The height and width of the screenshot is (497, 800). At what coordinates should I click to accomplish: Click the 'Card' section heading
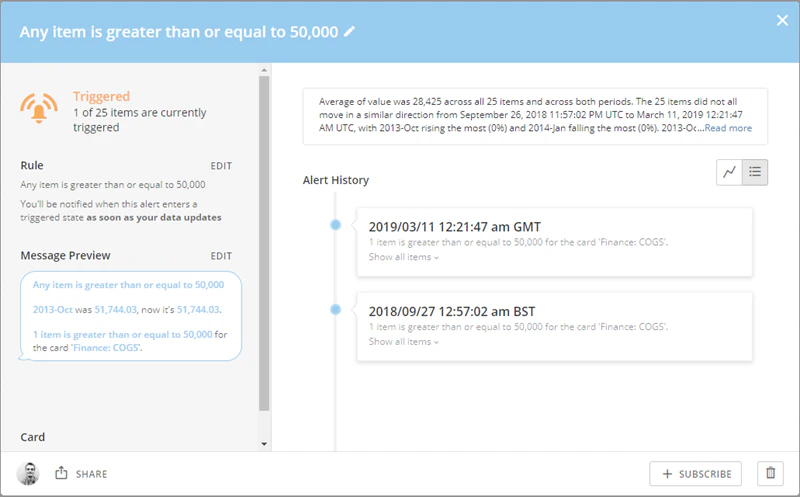(33, 437)
